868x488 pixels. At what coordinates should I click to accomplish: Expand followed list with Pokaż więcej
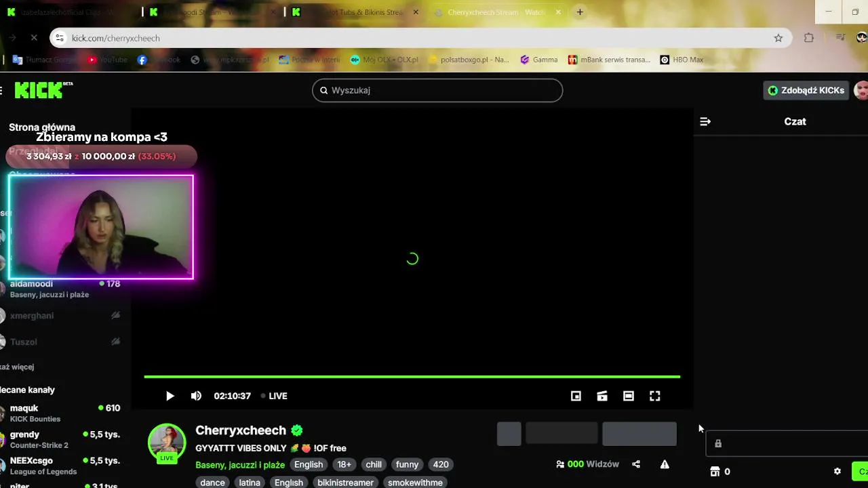point(17,367)
